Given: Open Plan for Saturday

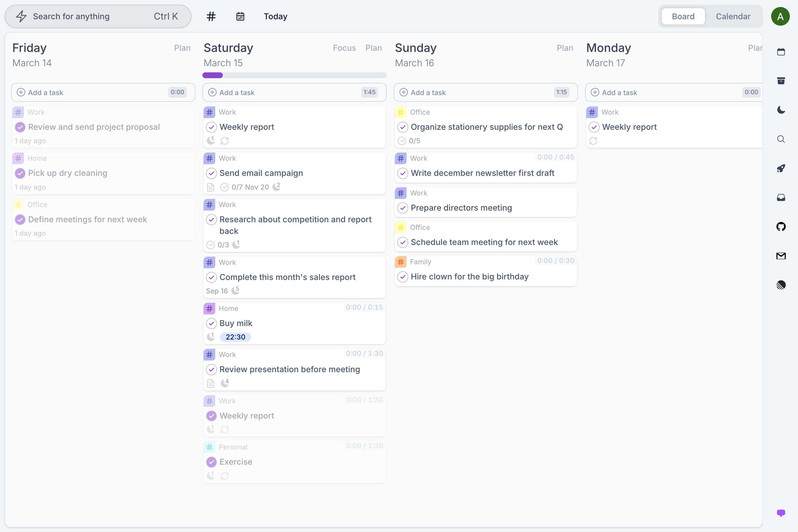Looking at the screenshot, I should pyautogui.click(x=374, y=48).
